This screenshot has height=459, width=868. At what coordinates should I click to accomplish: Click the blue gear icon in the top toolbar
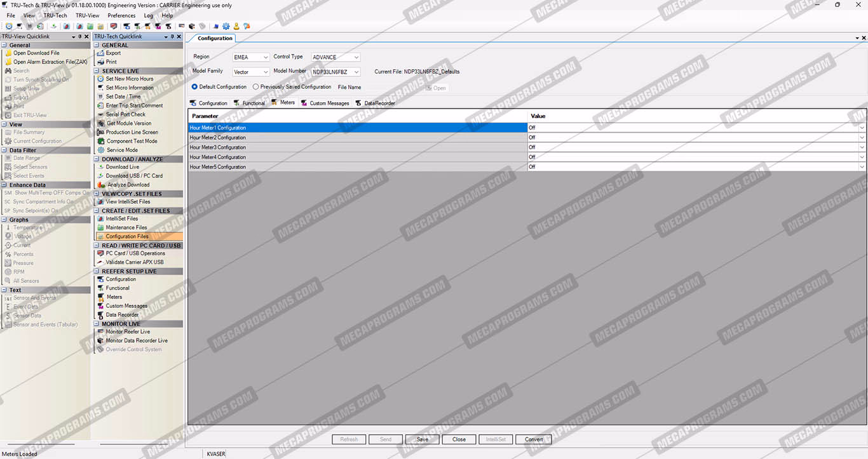[226, 26]
